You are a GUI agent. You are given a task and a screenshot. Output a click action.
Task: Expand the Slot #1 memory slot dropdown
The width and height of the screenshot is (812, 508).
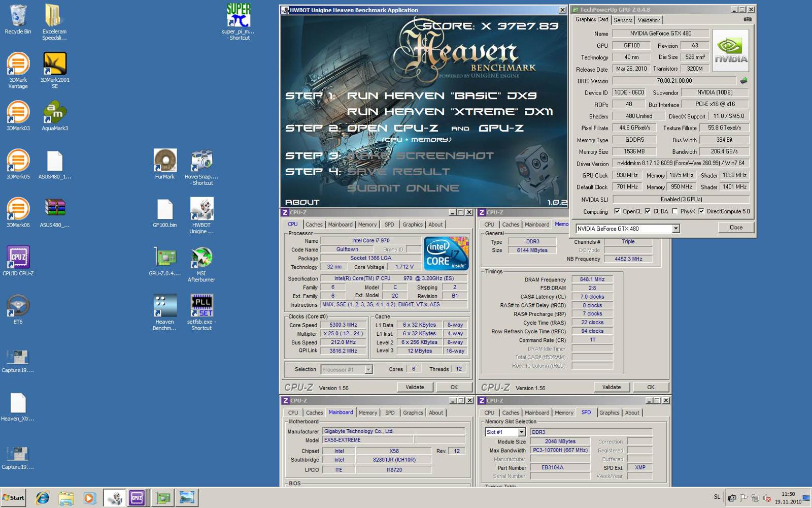(521, 432)
